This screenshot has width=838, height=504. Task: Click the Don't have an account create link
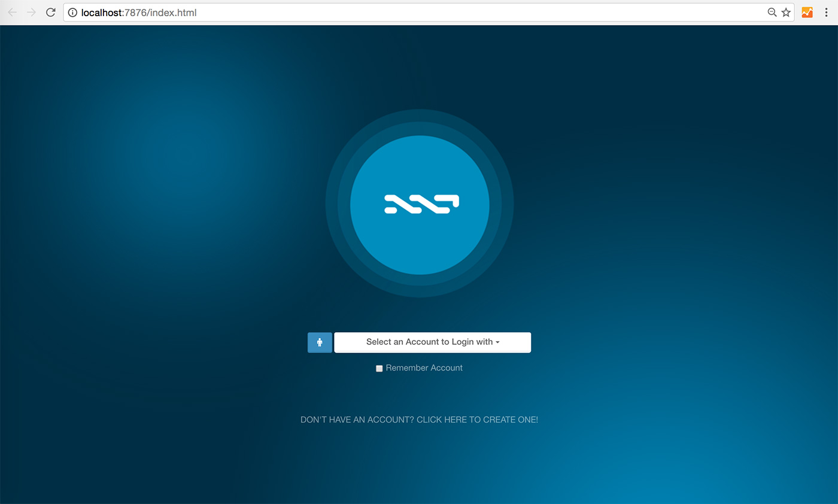[419, 420]
